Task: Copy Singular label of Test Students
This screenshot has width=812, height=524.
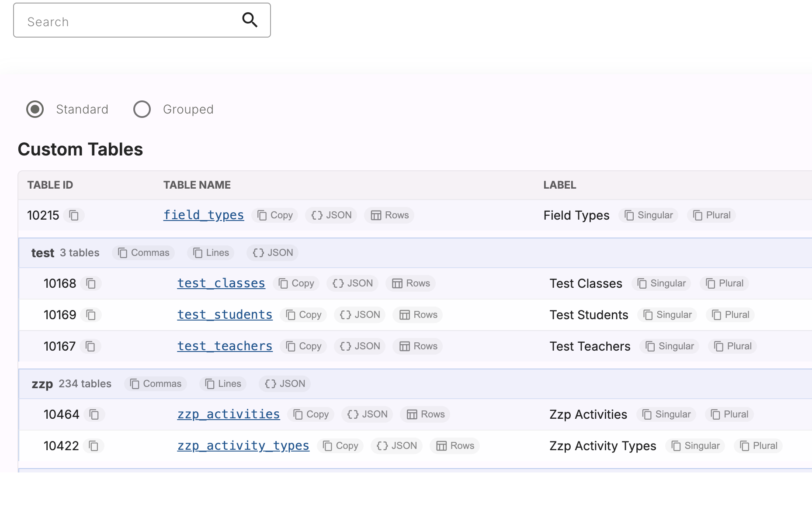Action: click(x=667, y=315)
